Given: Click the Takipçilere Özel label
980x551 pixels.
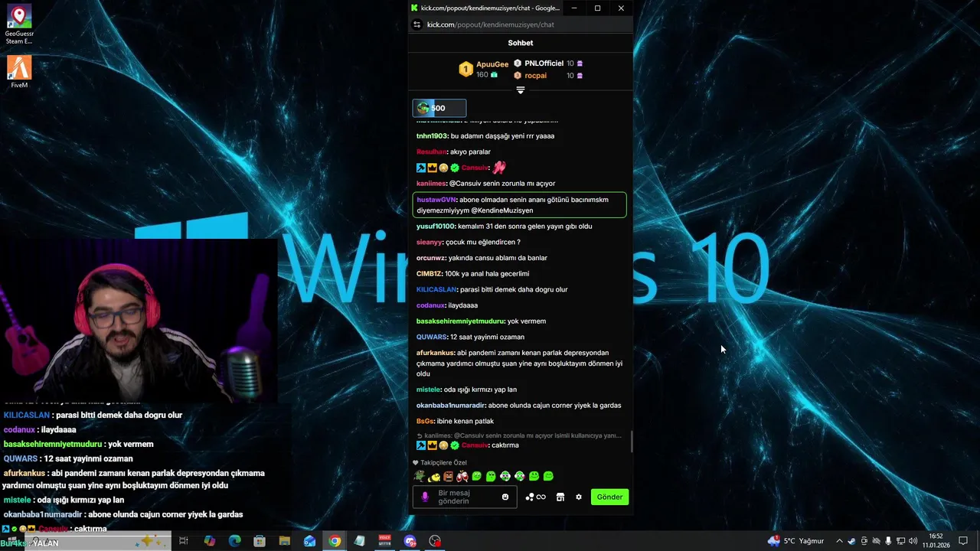Looking at the screenshot, I should [443, 463].
